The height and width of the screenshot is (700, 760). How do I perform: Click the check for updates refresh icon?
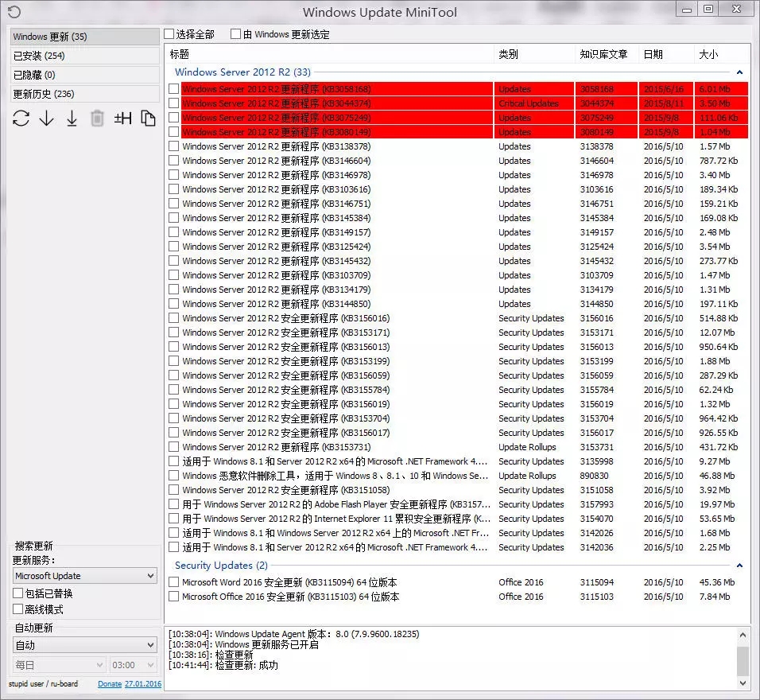(x=21, y=119)
